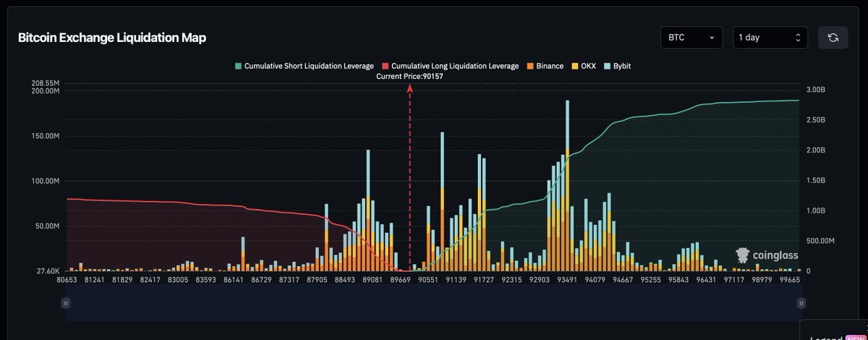Click the 87317 price label
This screenshot has height=340, width=868.
click(x=289, y=279)
